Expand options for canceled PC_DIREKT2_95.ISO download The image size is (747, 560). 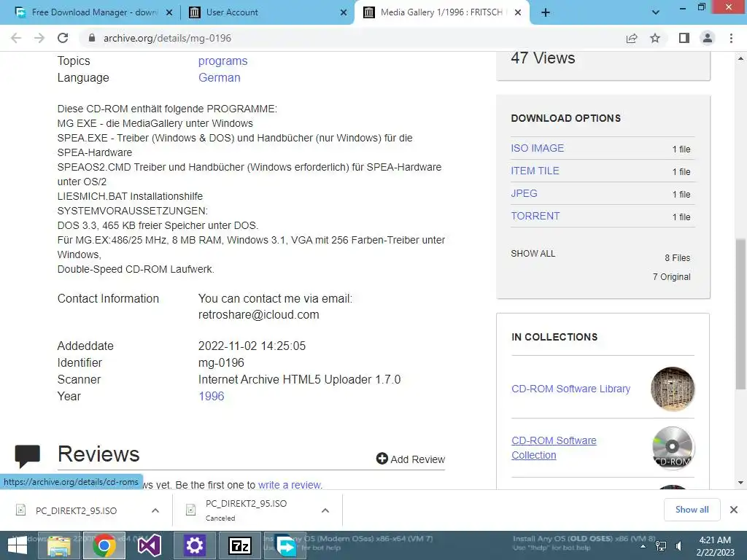[x=325, y=510]
